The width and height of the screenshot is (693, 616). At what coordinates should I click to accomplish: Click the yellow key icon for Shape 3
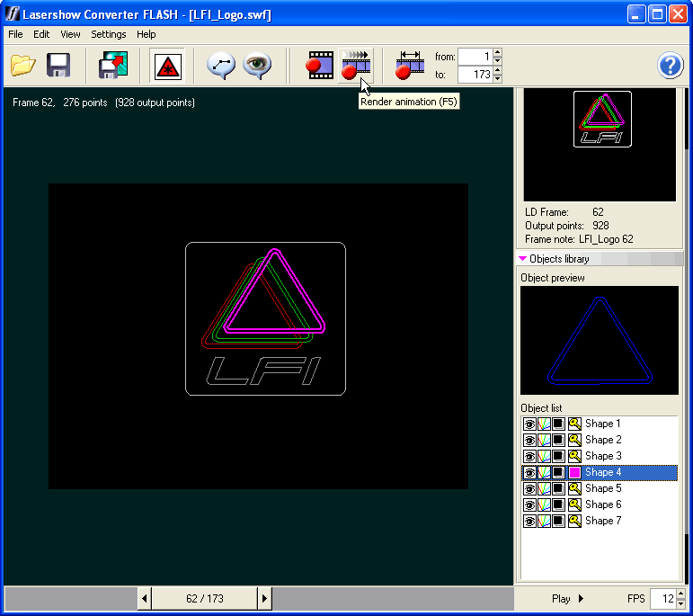point(574,456)
